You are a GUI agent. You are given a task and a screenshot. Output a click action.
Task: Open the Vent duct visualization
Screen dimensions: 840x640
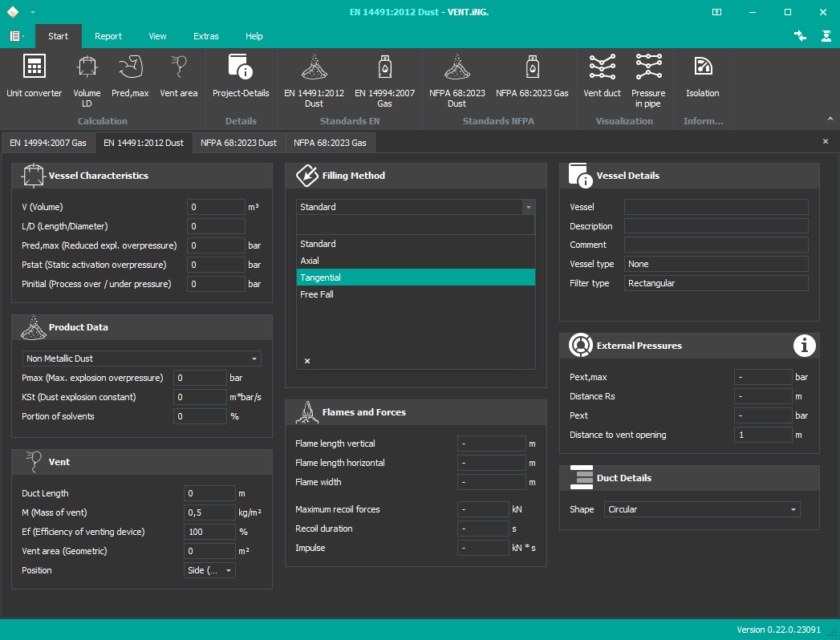[x=602, y=77]
